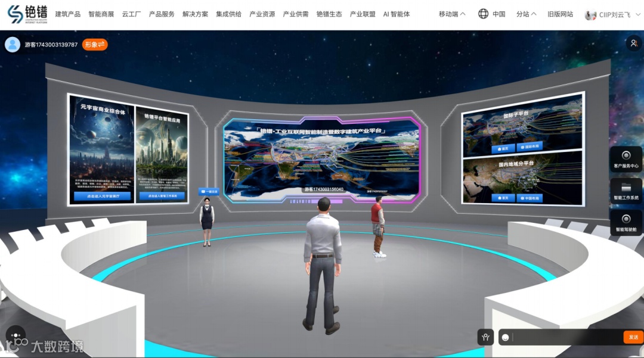The height and width of the screenshot is (358, 644).
Task: Click the female receptionist avatar
Action: 206,222
